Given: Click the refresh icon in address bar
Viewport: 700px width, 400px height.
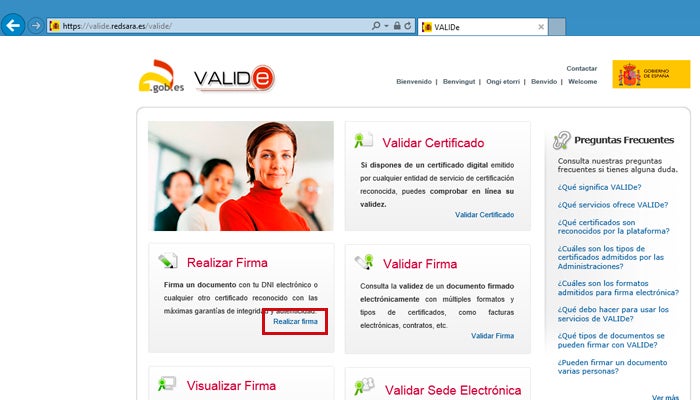Looking at the screenshot, I should [x=408, y=26].
